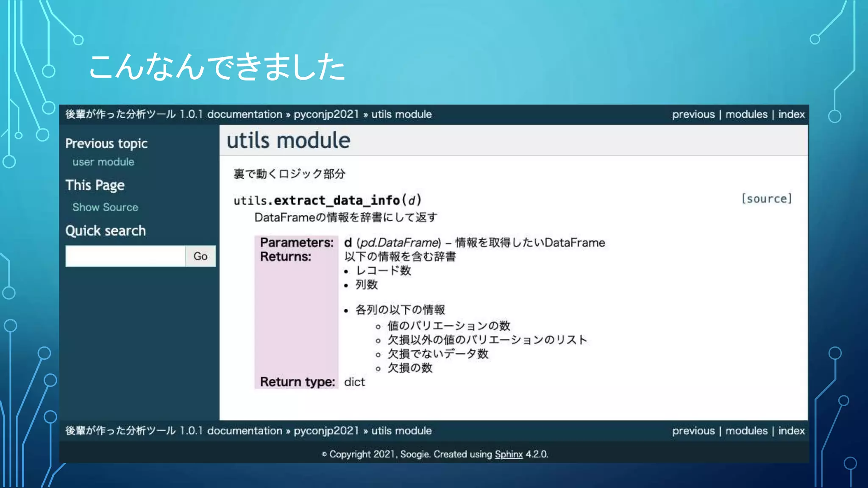Click the 'utils module' page heading
Image resolution: width=868 pixels, height=488 pixels.
coord(288,141)
